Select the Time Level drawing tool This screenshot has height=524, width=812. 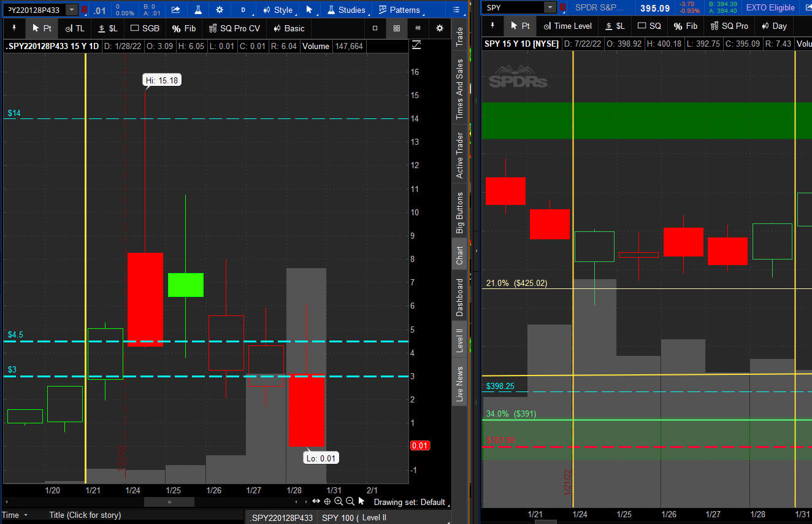(x=567, y=26)
